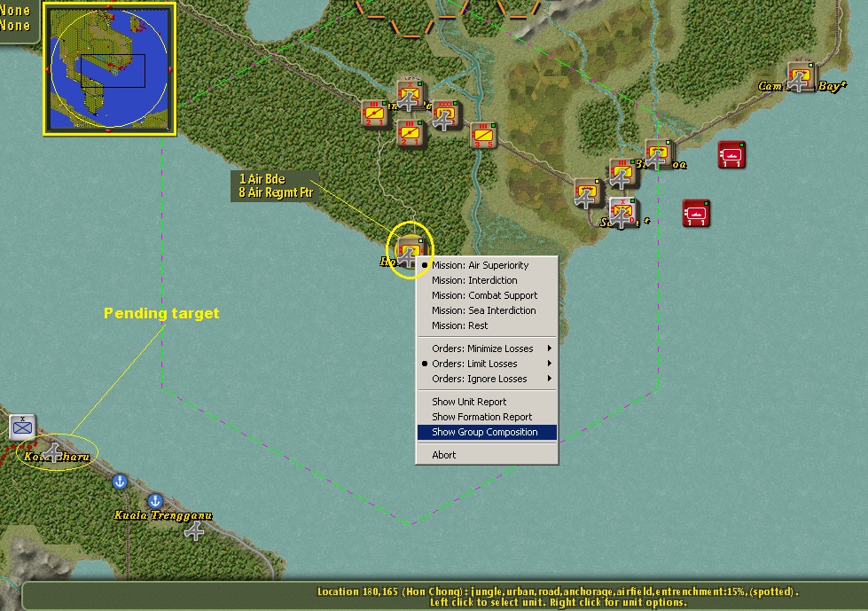
Task: Select the air unit counter at Cam Ranh Bay
Action: coord(801,77)
